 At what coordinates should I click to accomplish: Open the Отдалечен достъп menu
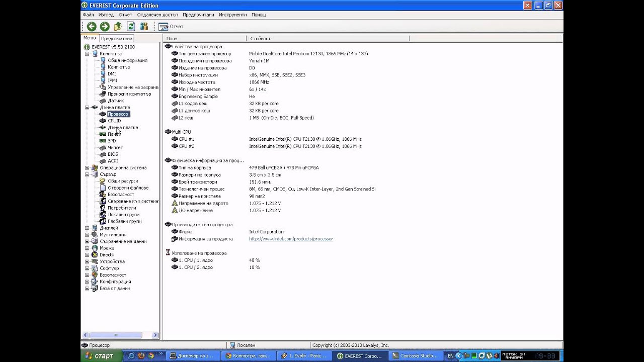157,15
